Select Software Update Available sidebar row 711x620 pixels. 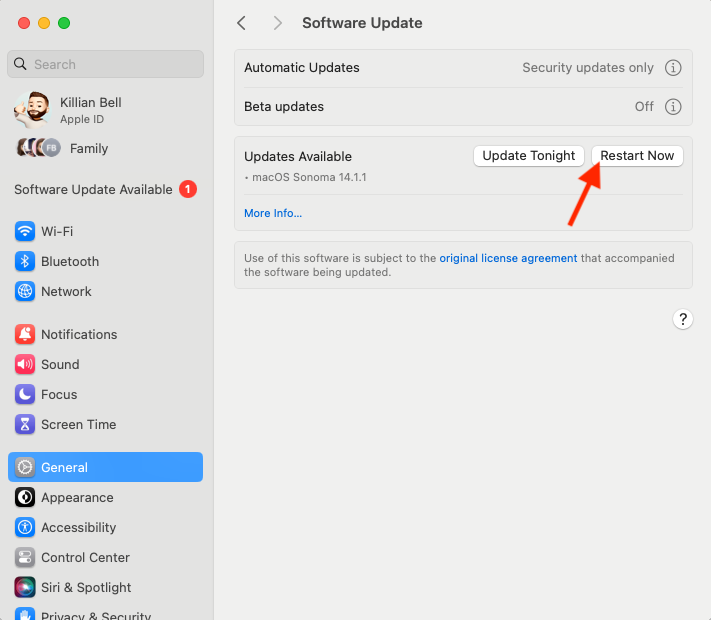pos(105,189)
